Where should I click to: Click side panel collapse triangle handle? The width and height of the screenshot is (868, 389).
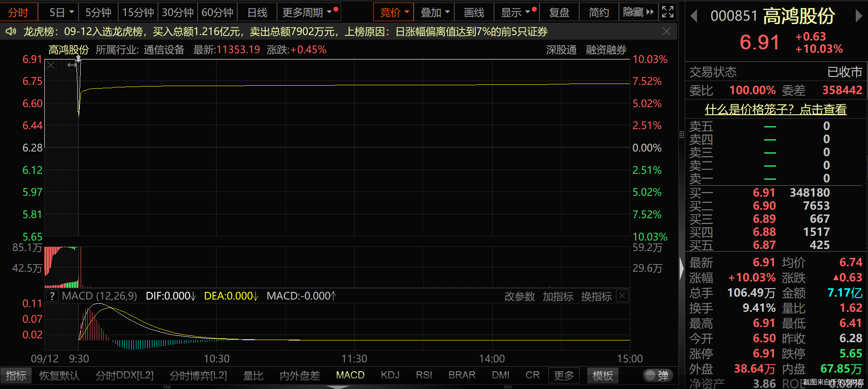(681, 268)
